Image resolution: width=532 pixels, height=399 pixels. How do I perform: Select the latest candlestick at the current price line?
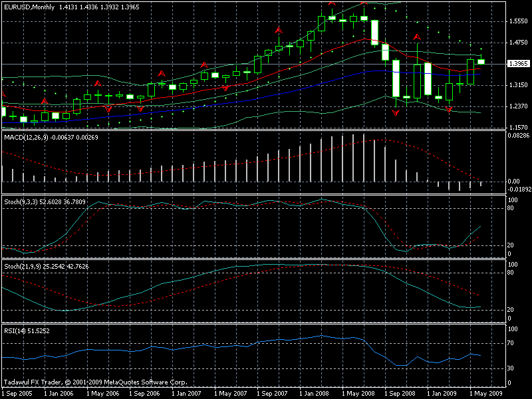click(x=481, y=61)
